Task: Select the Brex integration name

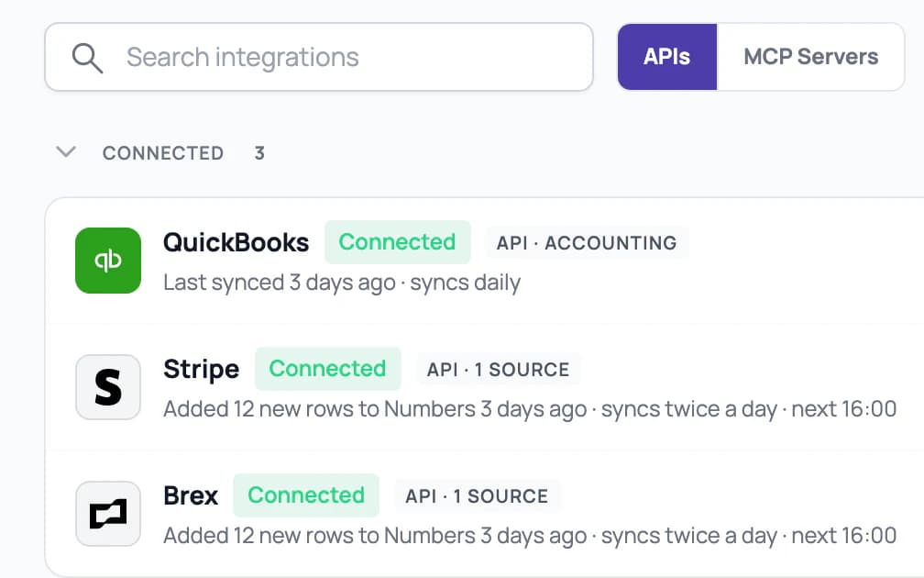Action: tap(191, 495)
